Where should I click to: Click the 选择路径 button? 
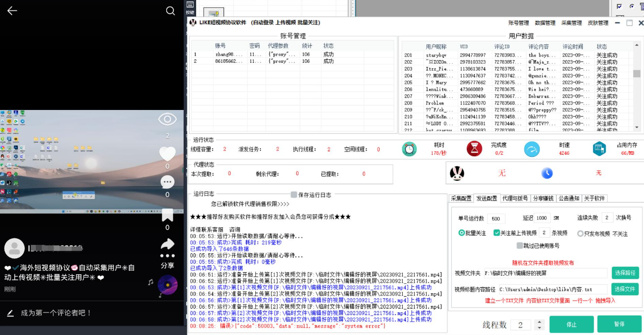coord(625,273)
